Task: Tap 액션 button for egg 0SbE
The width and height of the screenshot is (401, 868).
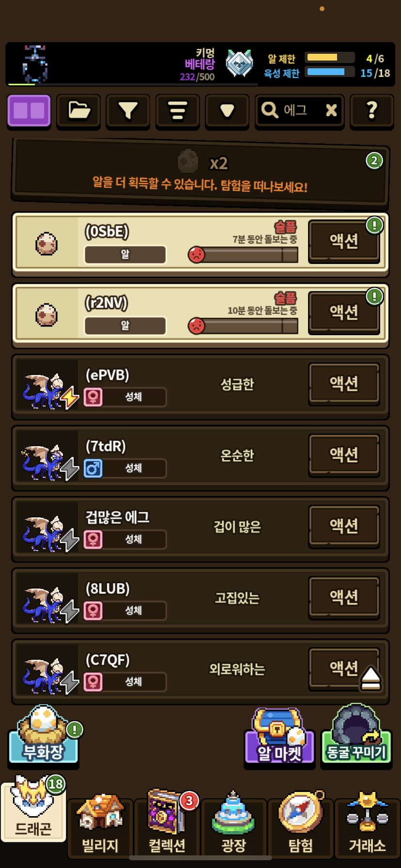Action: pyautogui.click(x=344, y=241)
